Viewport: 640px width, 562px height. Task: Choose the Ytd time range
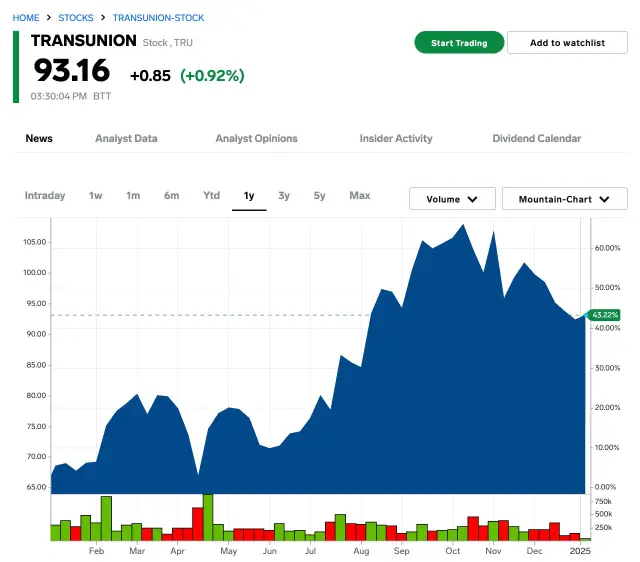pos(212,196)
